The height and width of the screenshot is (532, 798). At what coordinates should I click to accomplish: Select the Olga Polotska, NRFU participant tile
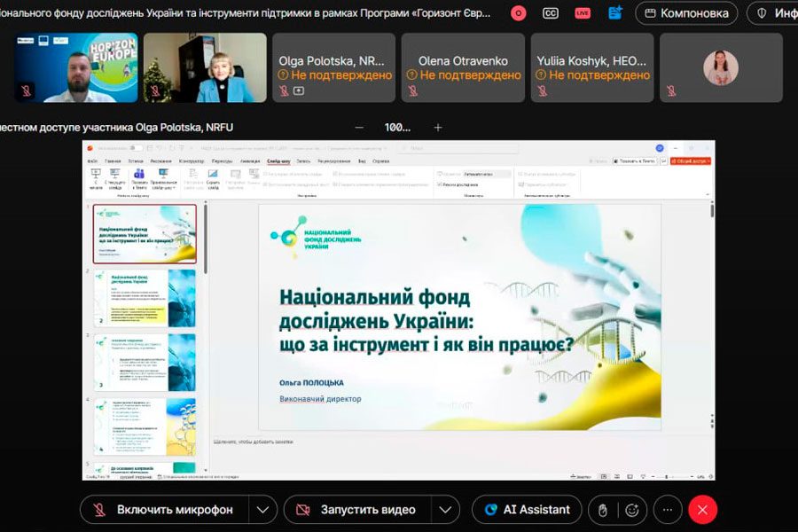pos(334,68)
